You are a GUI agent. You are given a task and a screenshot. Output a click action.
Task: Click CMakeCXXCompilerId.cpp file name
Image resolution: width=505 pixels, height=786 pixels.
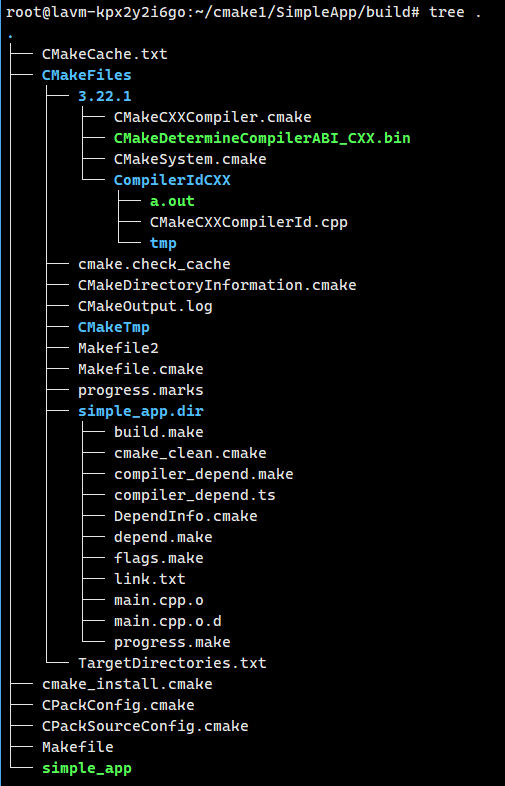pyautogui.click(x=249, y=223)
